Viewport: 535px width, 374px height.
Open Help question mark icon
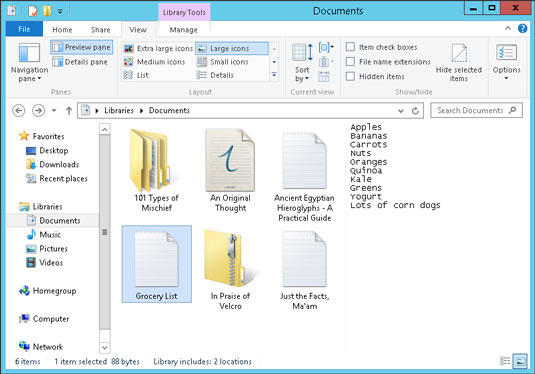pos(522,28)
